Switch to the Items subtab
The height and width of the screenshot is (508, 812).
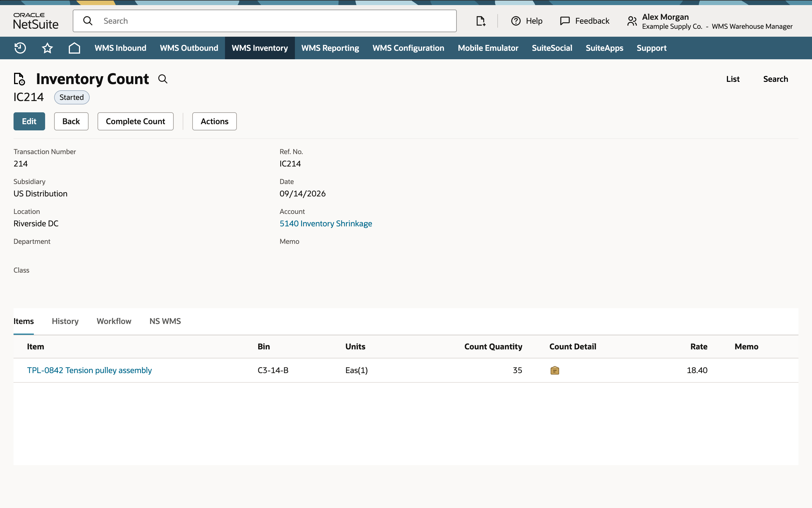coord(23,321)
